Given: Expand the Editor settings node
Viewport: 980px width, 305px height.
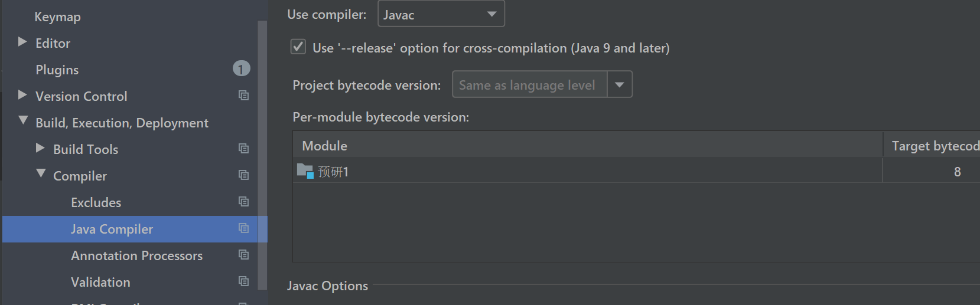Looking at the screenshot, I should 22,42.
